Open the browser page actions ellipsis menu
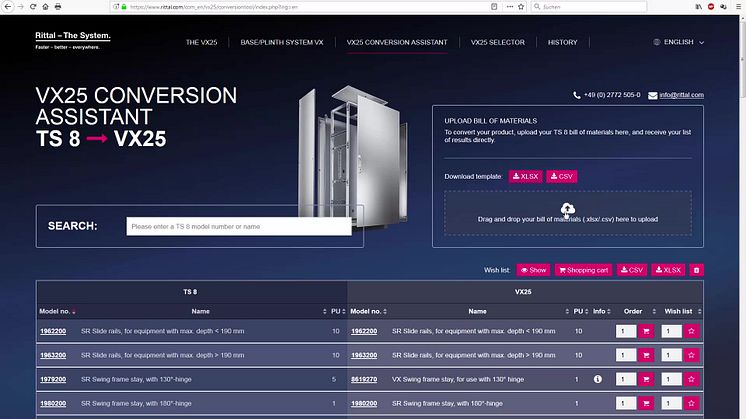 coord(510,7)
